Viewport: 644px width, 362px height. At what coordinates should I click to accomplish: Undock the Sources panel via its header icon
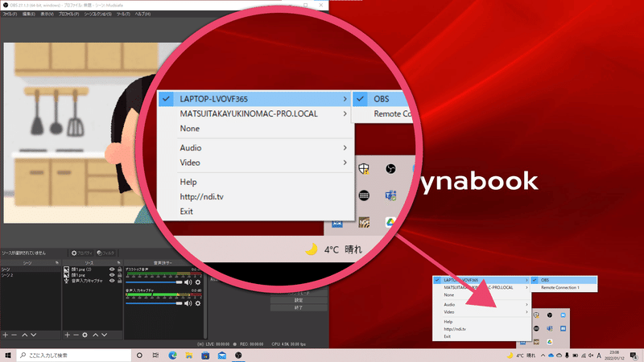point(118,263)
